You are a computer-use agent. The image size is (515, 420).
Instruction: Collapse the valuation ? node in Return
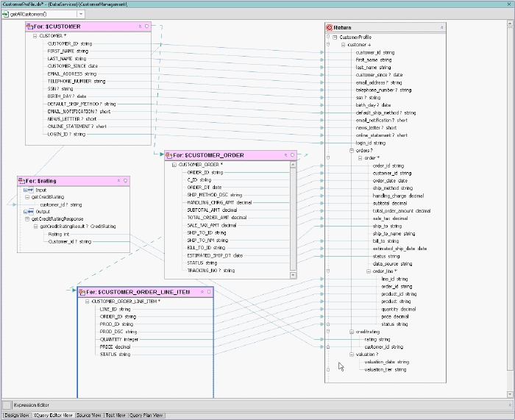(x=352, y=355)
